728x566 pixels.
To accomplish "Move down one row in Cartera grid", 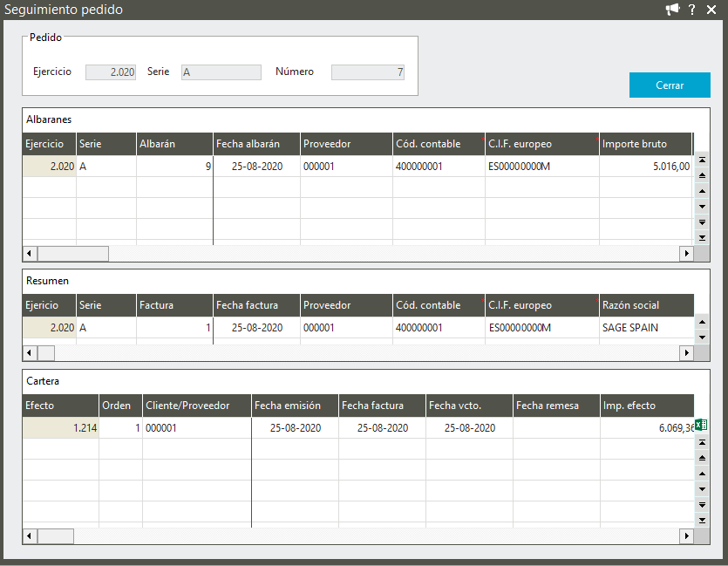I will (x=702, y=489).
